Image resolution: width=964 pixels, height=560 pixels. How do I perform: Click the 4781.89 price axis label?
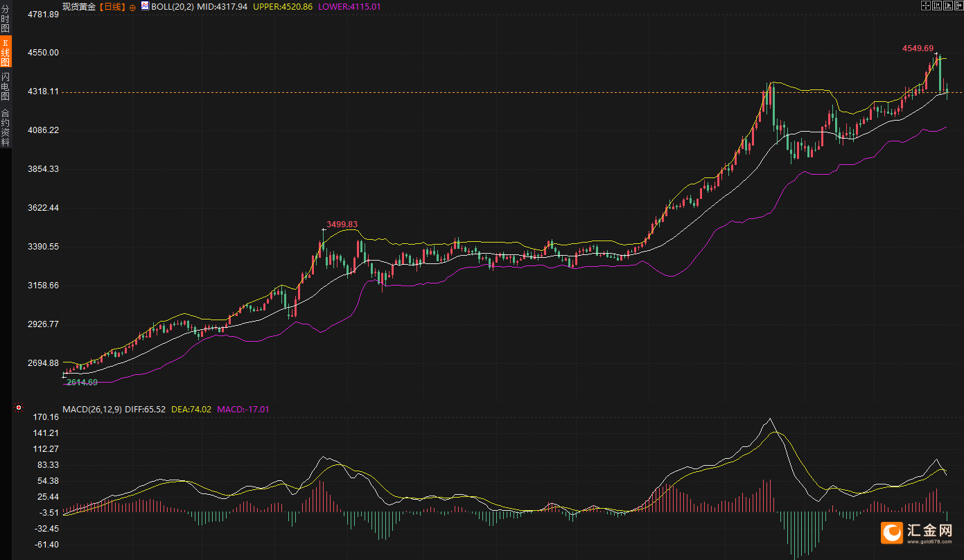[x=43, y=14]
